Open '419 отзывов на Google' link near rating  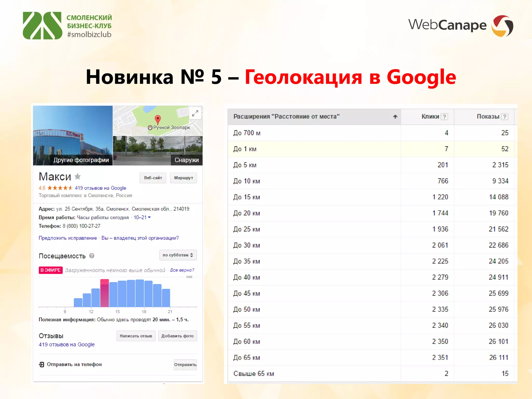(x=101, y=188)
